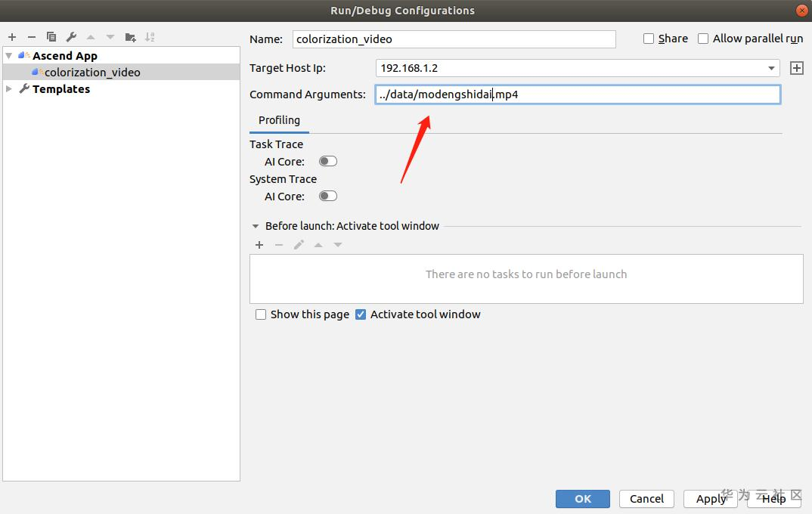Sort configurations alphabetically
Viewport: 812px width, 514px height.
point(150,37)
